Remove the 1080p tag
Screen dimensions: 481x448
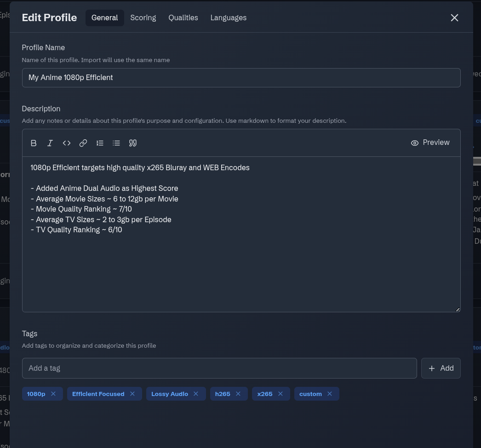coord(53,394)
